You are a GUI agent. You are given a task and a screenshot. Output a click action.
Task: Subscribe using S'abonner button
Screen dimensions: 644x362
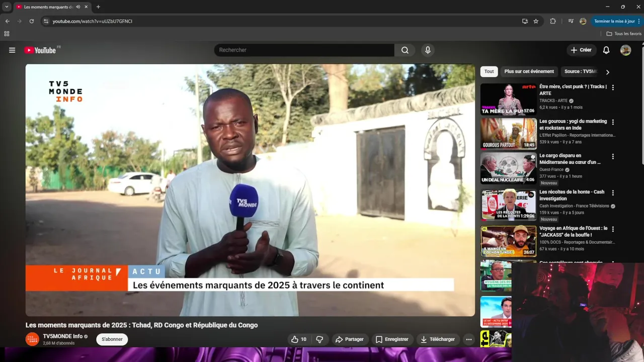coord(112,339)
